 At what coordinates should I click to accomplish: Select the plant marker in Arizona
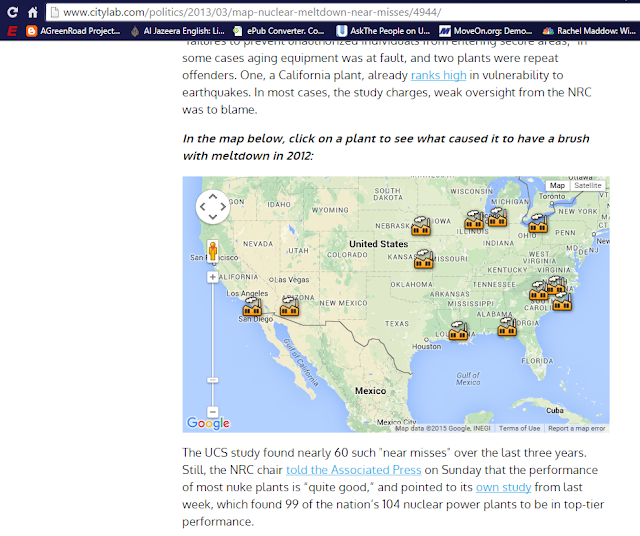click(x=289, y=307)
